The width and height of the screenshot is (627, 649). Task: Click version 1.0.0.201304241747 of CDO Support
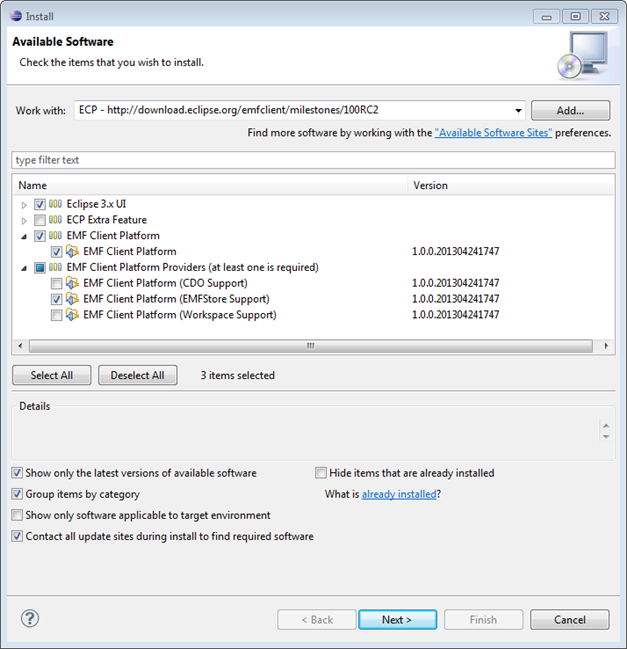(x=456, y=283)
